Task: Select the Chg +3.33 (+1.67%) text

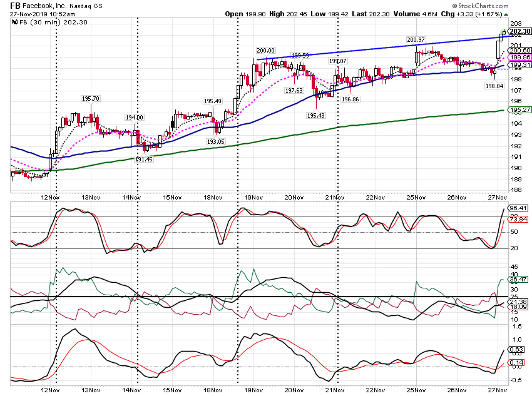Action: coord(471,14)
